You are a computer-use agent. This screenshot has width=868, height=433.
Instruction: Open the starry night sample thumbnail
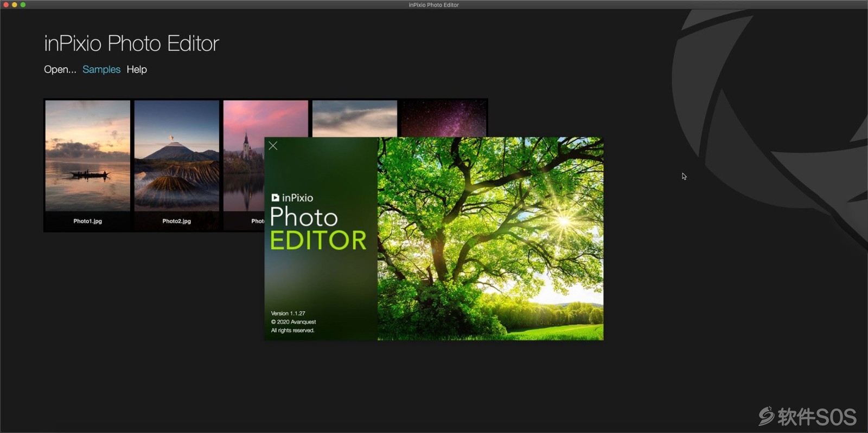pyautogui.click(x=444, y=118)
